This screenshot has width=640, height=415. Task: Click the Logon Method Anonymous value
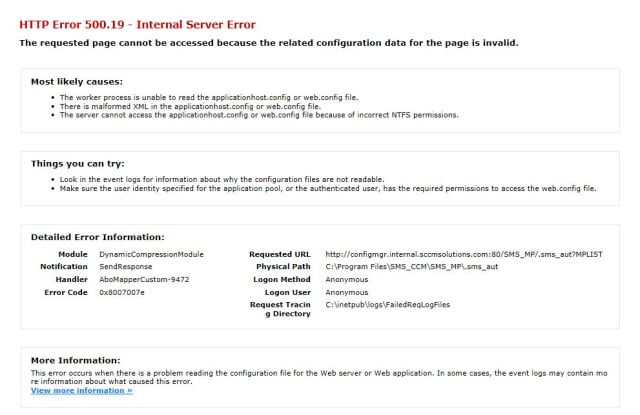click(347, 279)
